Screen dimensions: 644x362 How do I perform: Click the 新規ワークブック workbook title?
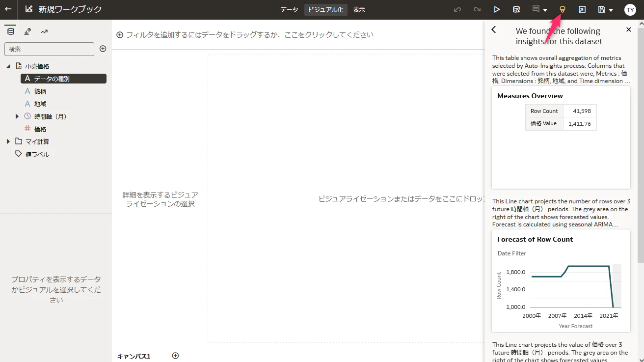point(70,9)
